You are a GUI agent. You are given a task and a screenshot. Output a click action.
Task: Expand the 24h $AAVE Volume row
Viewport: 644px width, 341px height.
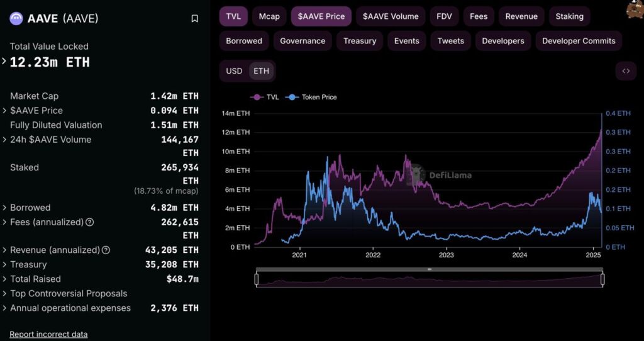[4, 140]
